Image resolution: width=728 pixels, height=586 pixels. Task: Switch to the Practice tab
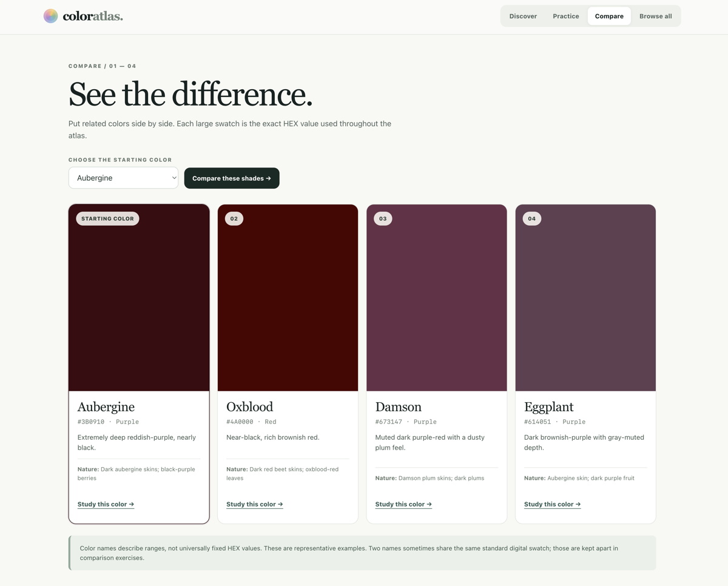(x=566, y=16)
